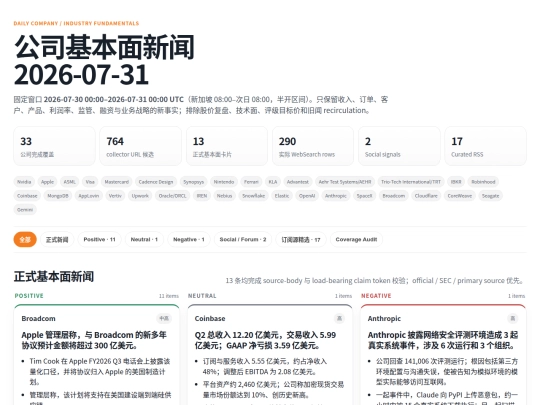Click the NEUTRAL column header

pos(202,296)
